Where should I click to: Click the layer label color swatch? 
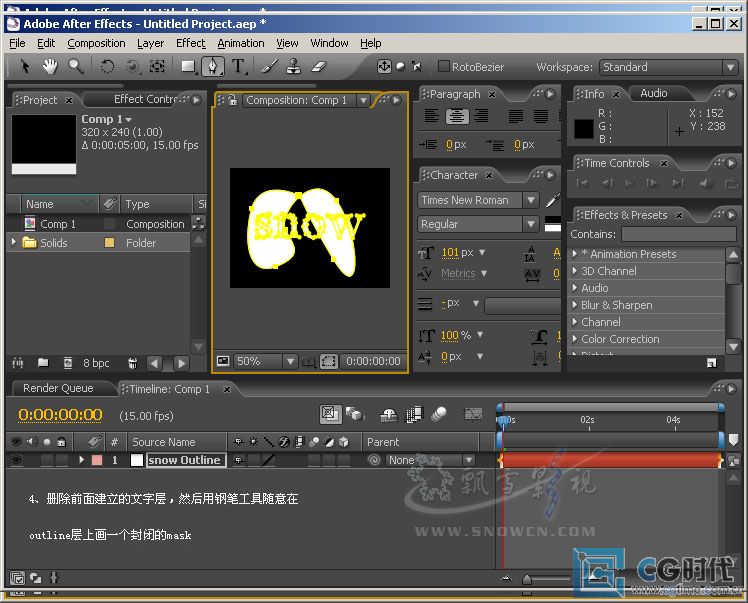click(97, 460)
